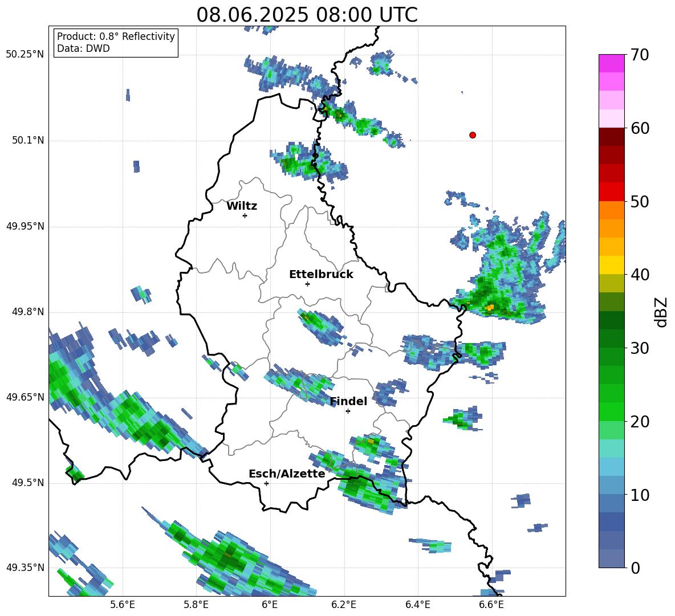Click the colorbar tick label 0
The height and width of the screenshot is (616, 675).
[635, 568]
